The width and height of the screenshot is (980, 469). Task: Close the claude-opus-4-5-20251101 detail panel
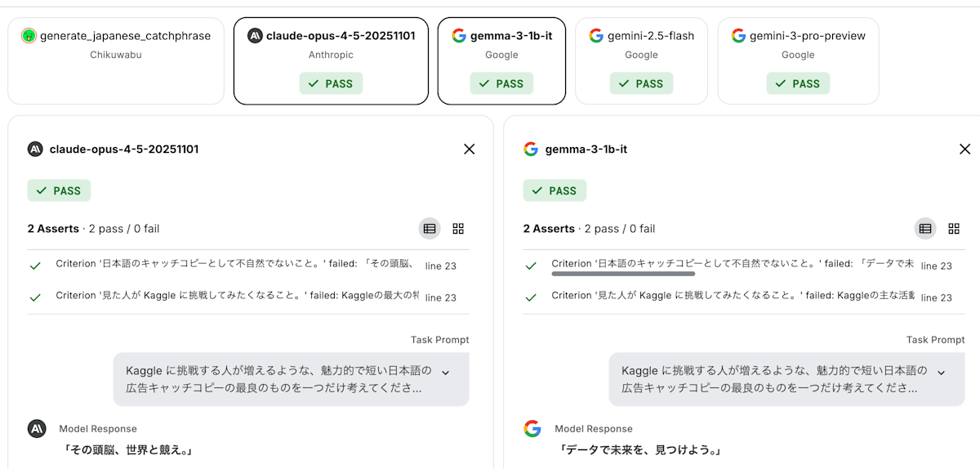point(469,149)
